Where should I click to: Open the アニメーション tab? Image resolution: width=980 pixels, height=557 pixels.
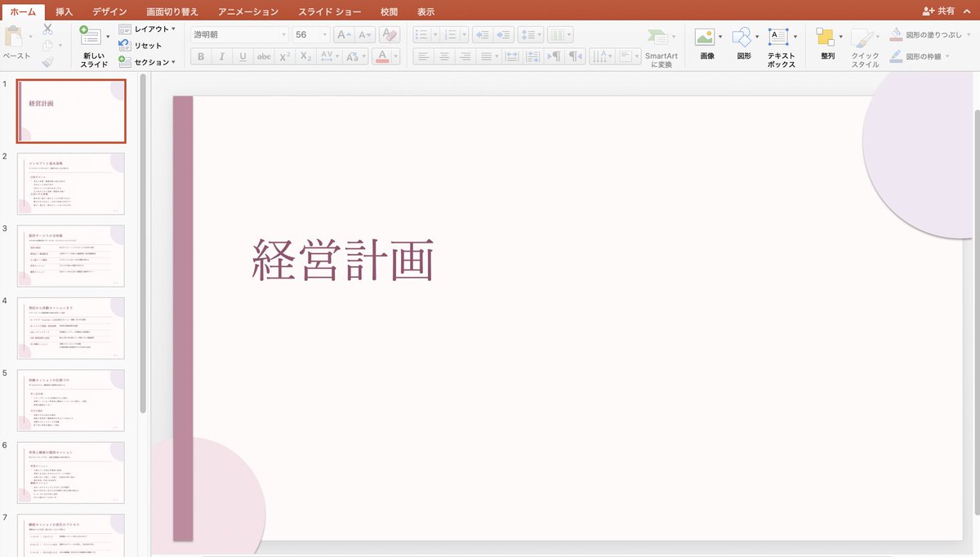pyautogui.click(x=248, y=11)
